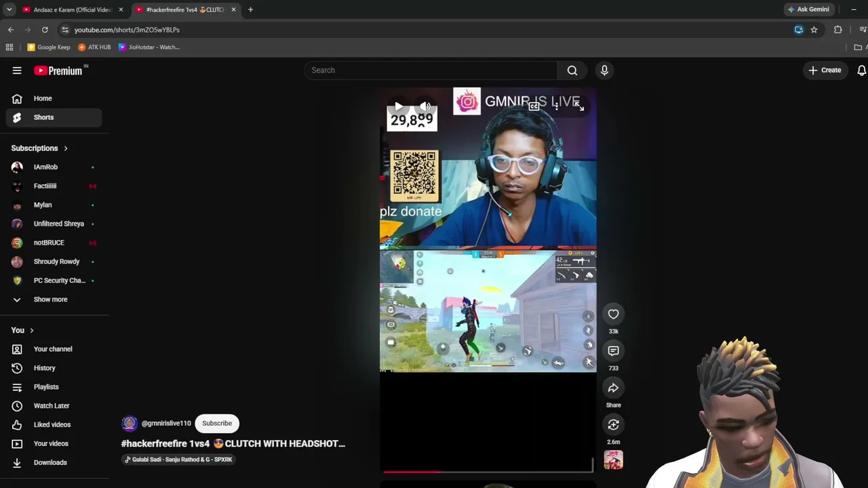868x488 pixels.
Task: Bookmark this page with the star
Action: (x=814, y=30)
